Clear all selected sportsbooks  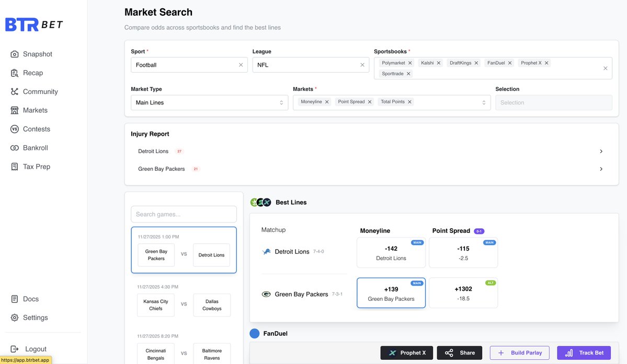click(606, 68)
